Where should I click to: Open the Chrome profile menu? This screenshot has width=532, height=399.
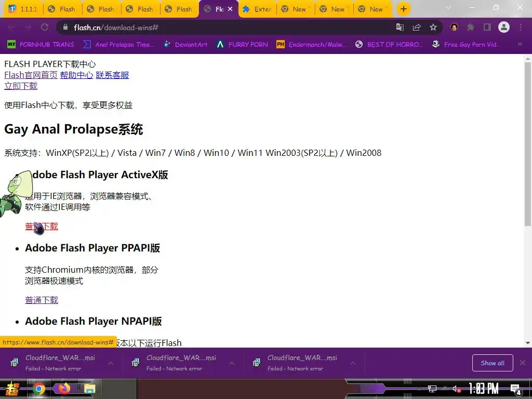(504, 27)
